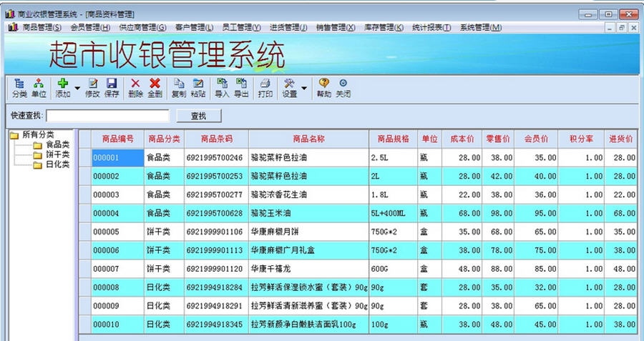This screenshot has width=644, height=341.
Task: Click the 打印 print icon
Action: (x=265, y=88)
